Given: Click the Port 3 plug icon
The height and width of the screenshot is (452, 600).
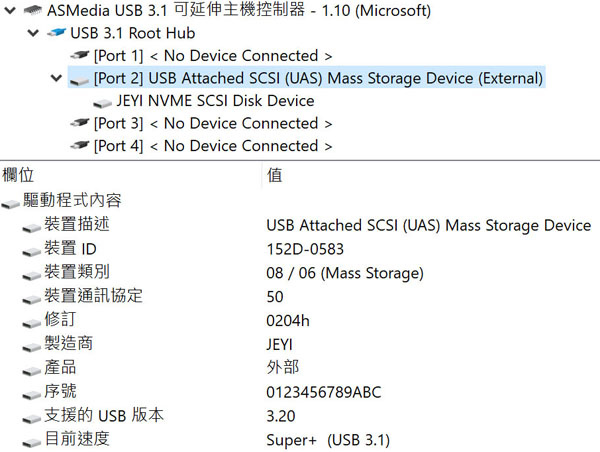Looking at the screenshot, I should pyautogui.click(x=80, y=123).
